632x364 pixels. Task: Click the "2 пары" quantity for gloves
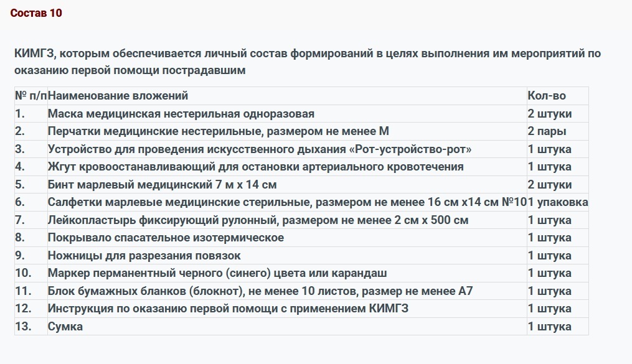[x=547, y=131]
